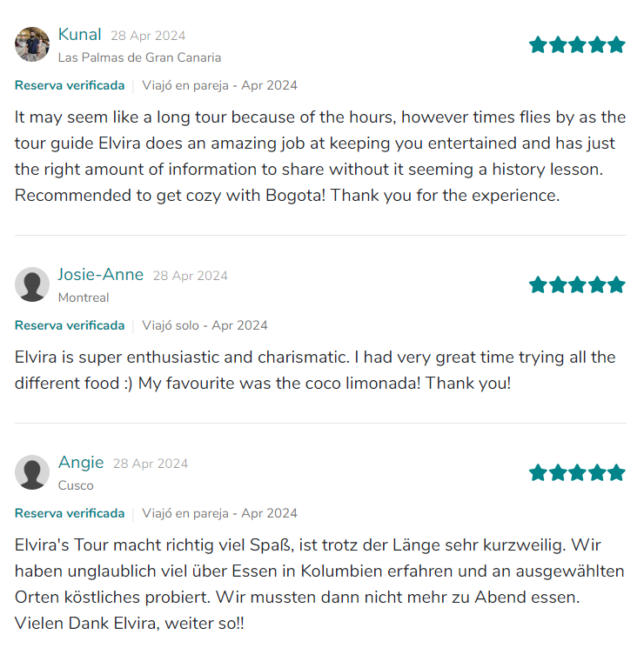Click the Cusco location under Angie

(76, 485)
